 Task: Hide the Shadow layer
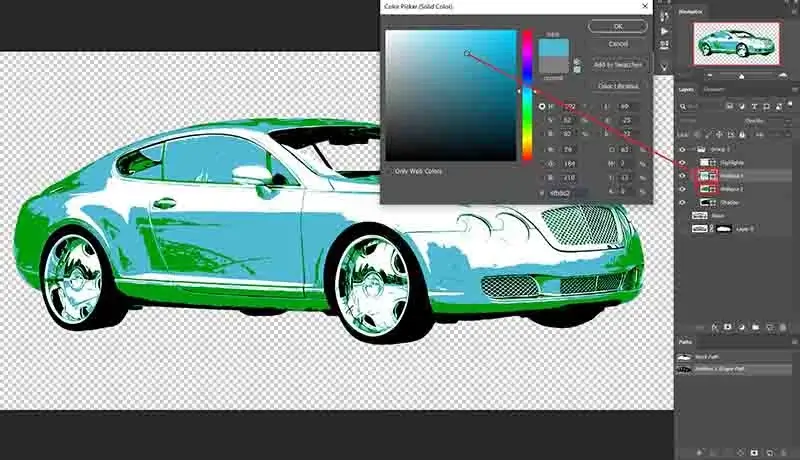pyautogui.click(x=682, y=202)
